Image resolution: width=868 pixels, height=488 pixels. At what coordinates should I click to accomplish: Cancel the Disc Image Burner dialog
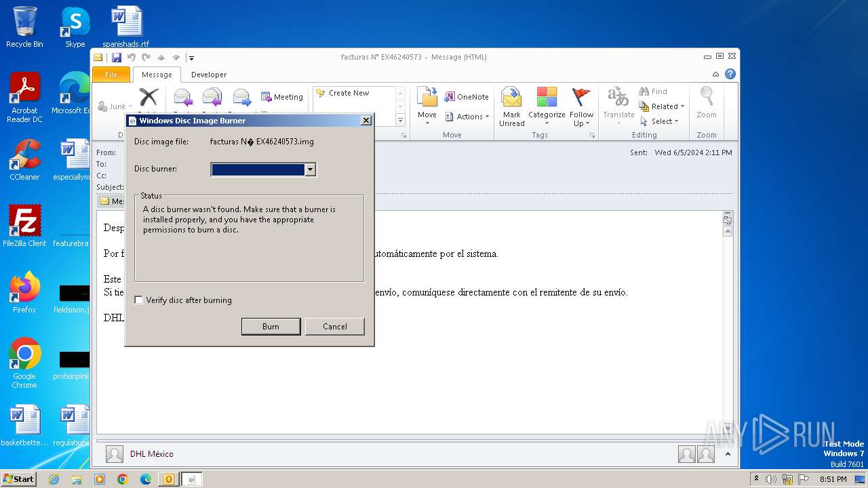pos(334,326)
